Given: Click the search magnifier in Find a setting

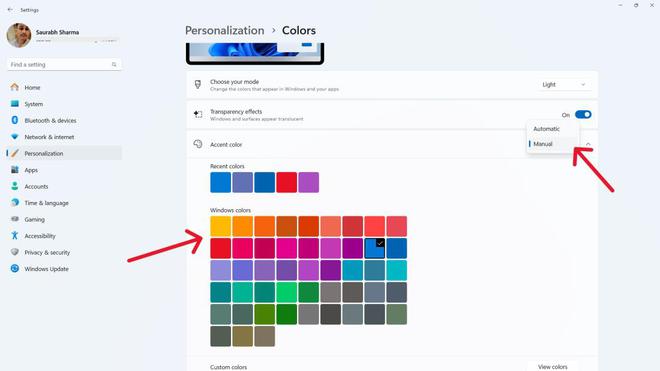Looking at the screenshot, I should coord(114,64).
